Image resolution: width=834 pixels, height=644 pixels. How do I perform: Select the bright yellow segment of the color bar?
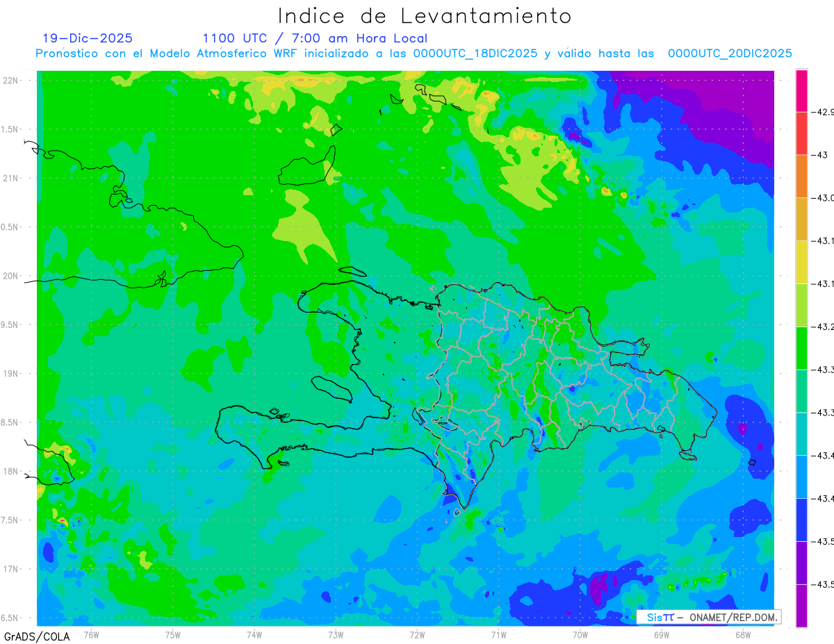click(801, 263)
